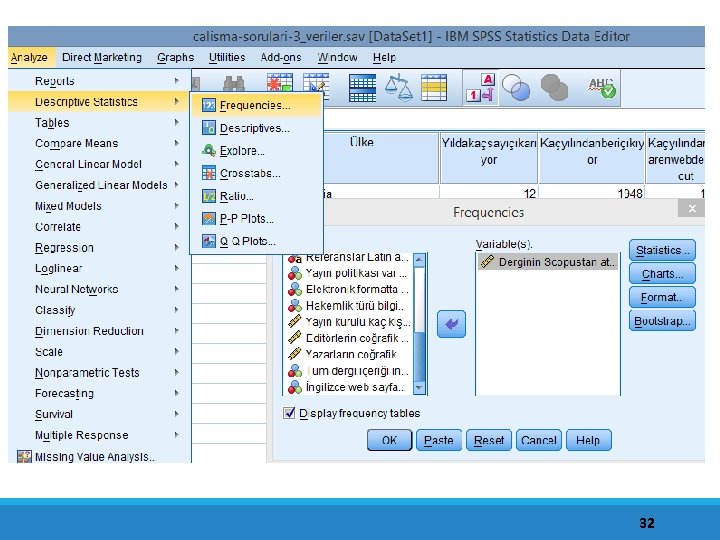
Task: Click the OK button in Frequencies
Action: coord(389,440)
